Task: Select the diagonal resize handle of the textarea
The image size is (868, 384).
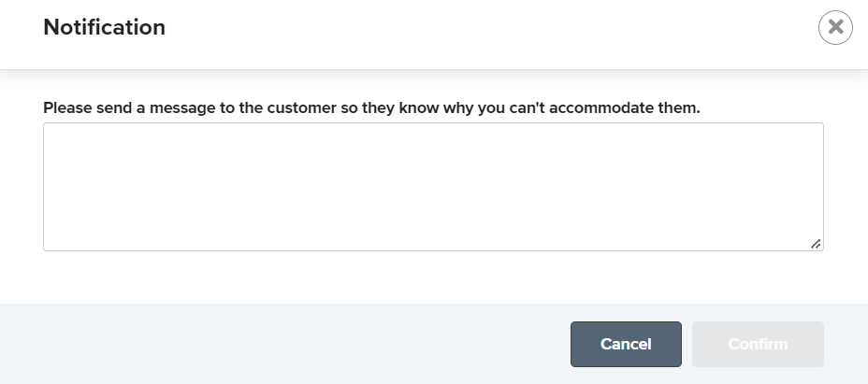Action: [x=816, y=244]
